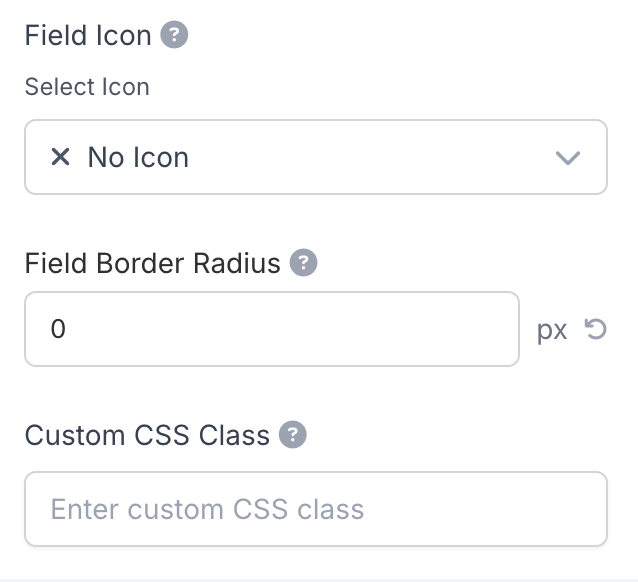The height and width of the screenshot is (582, 638).
Task: Click into the Enter custom CSS class field
Action: tap(315, 509)
